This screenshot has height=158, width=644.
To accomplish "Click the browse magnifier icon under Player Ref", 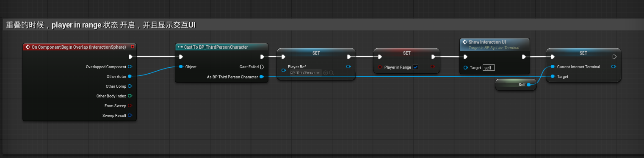I will pyautogui.click(x=331, y=73).
